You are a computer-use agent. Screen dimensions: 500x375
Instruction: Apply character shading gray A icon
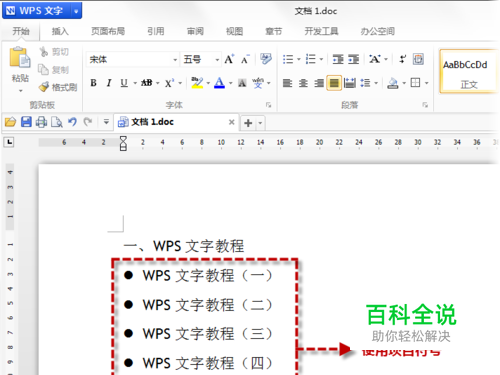[x=242, y=83]
